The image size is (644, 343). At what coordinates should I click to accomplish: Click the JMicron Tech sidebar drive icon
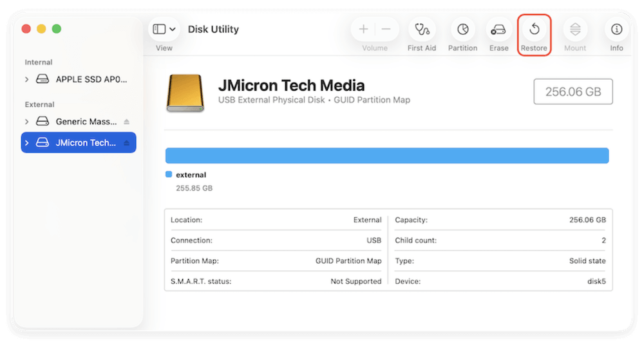(43, 142)
